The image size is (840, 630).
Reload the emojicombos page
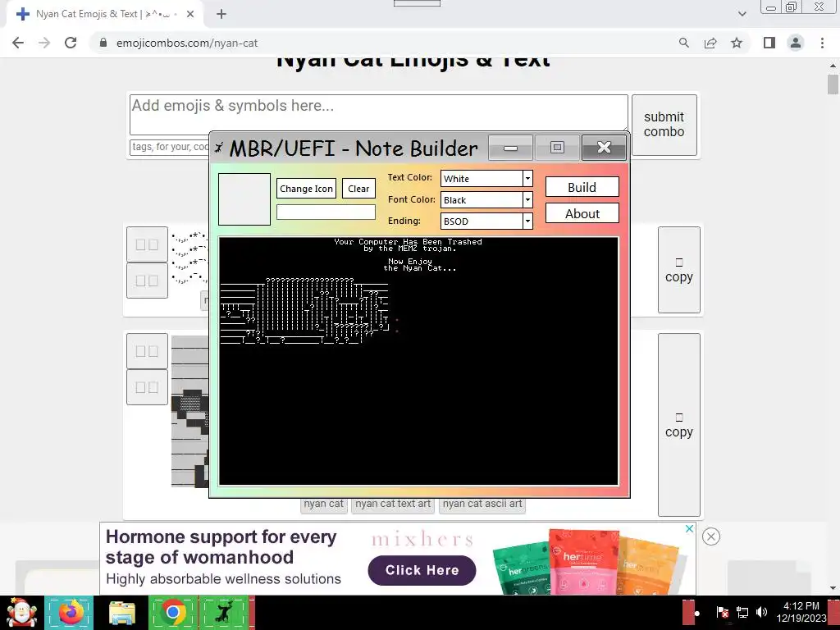pos(71,43)
